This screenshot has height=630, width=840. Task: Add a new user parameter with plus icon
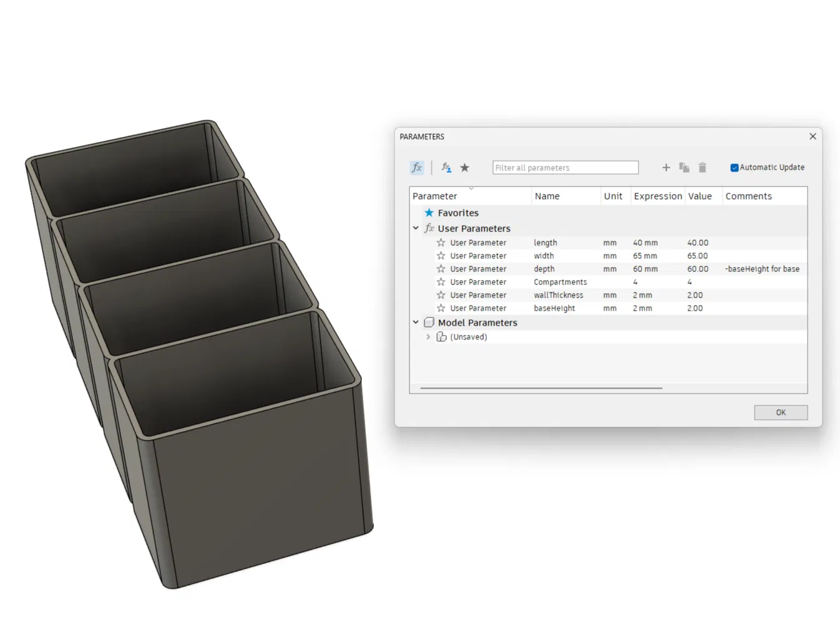666,167
